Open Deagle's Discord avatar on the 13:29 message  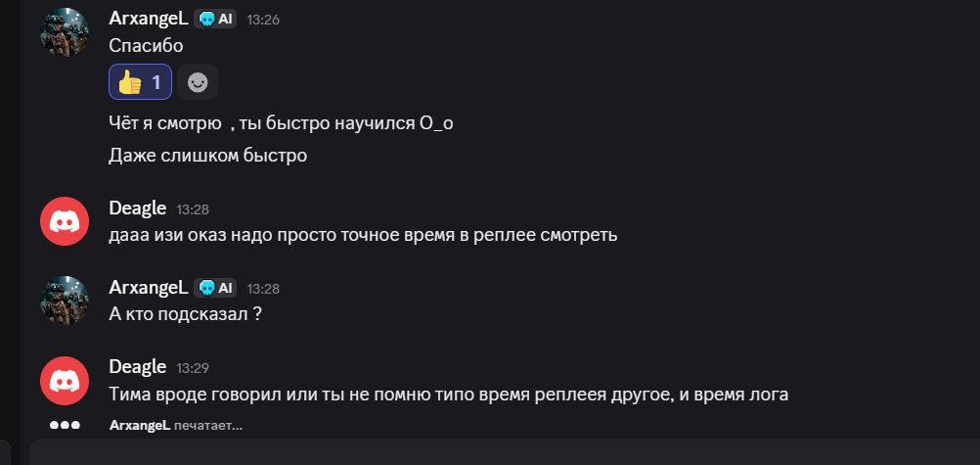click(x=65, y=380)
